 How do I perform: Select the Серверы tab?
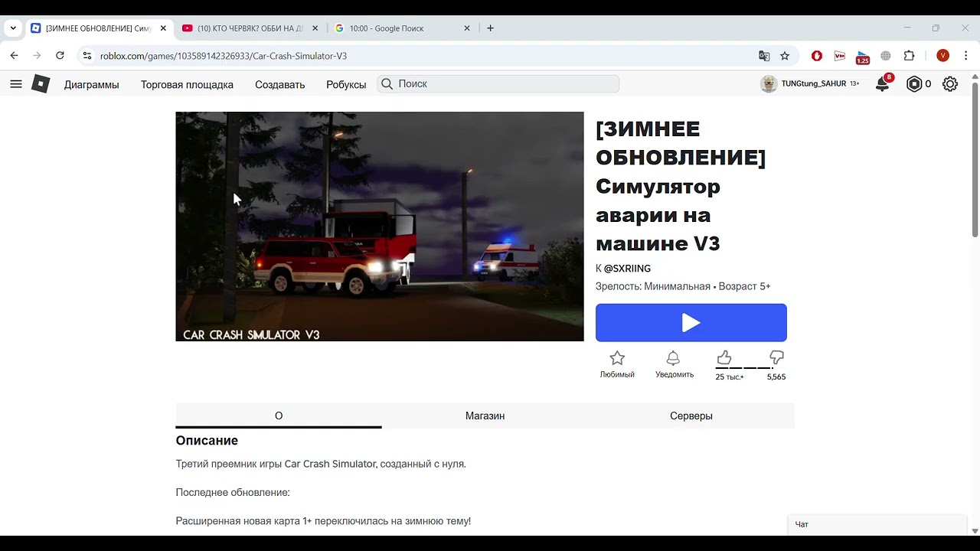pos(691,416)
